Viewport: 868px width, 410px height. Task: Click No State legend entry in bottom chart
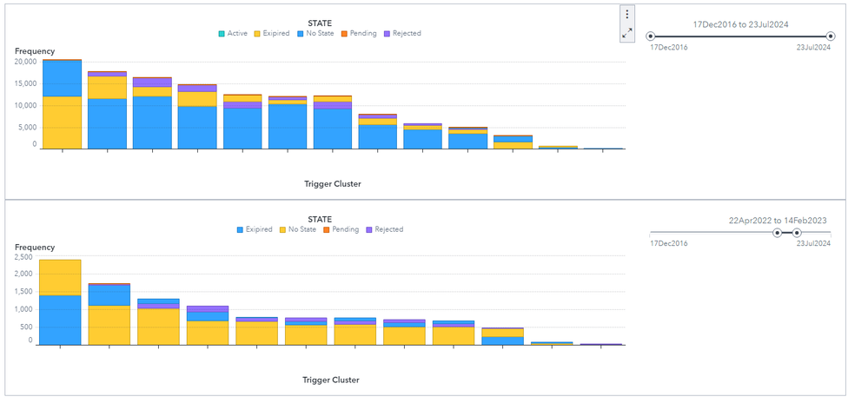[298, 229]
